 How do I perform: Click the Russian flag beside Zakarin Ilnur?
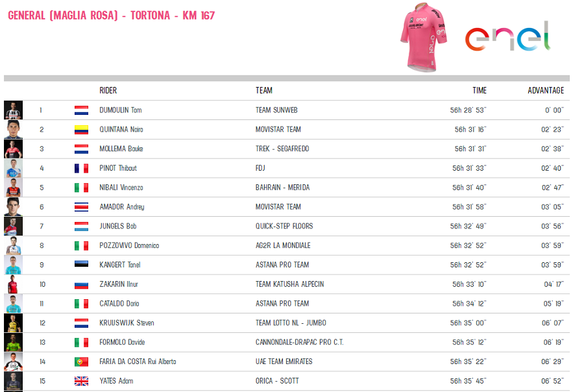pos(81,286)
